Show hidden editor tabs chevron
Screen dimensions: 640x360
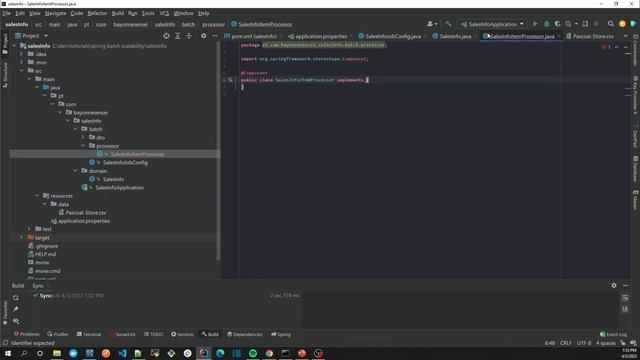point(625,36)
